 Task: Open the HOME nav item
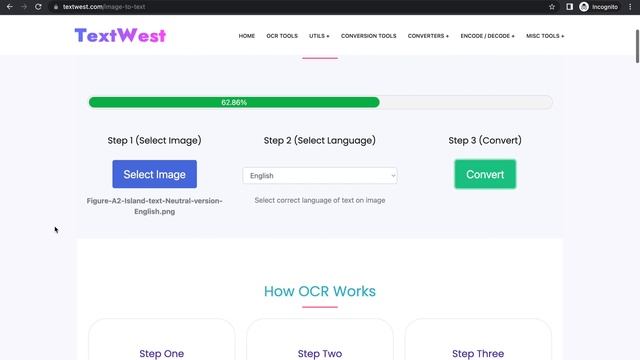point(247,36)
